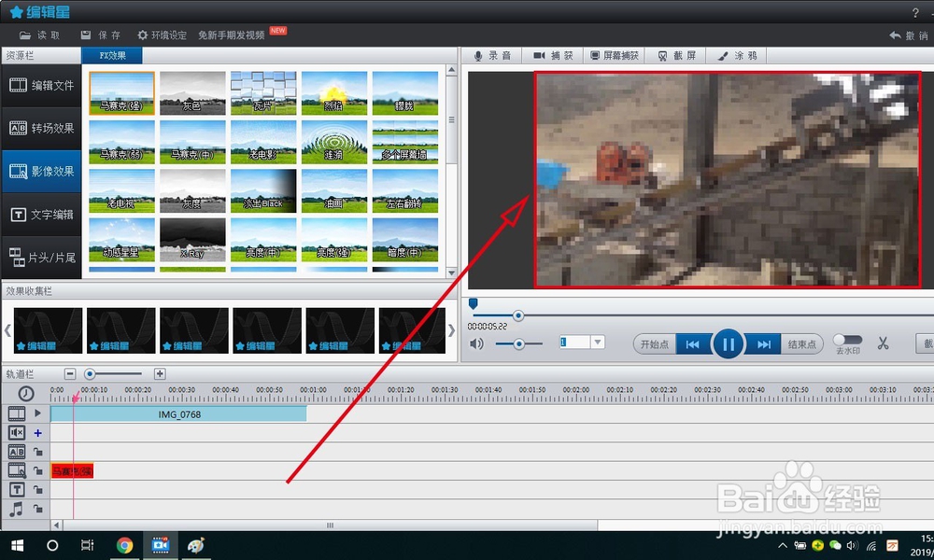
Task: Open the help question mark icon
Action: coord(915,12)
